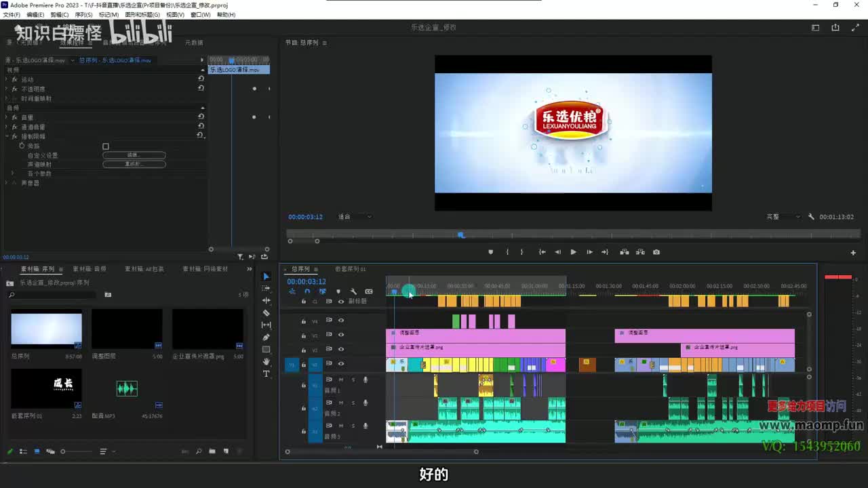The image size is (868, 488).
Task: Add a marker in the timeline header
Action: tap(338, 291)
